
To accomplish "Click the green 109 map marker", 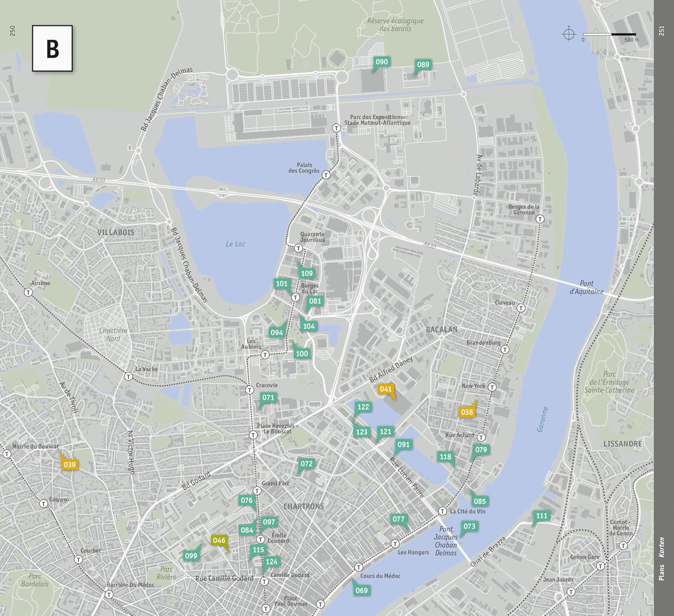I will click(306, 273).
